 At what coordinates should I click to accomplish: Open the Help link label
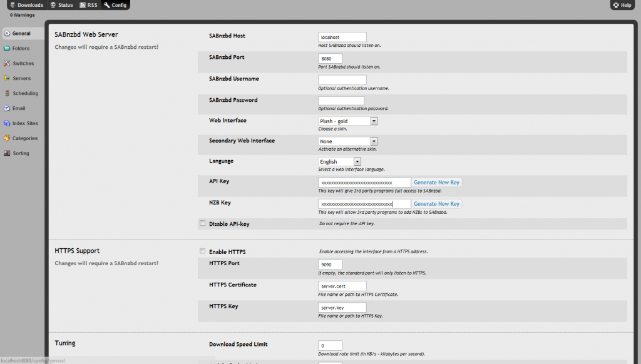point(626,5)
